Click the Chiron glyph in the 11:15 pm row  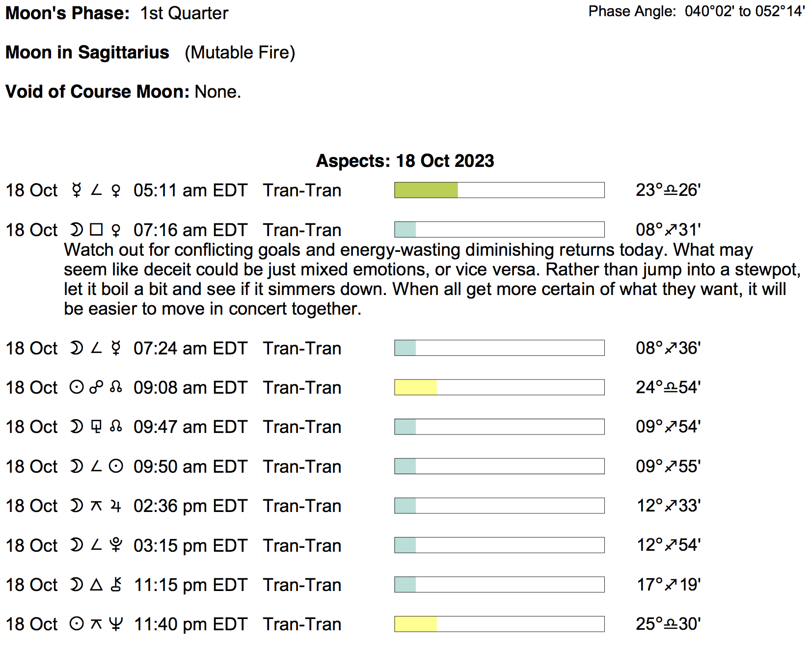point(116,585)
